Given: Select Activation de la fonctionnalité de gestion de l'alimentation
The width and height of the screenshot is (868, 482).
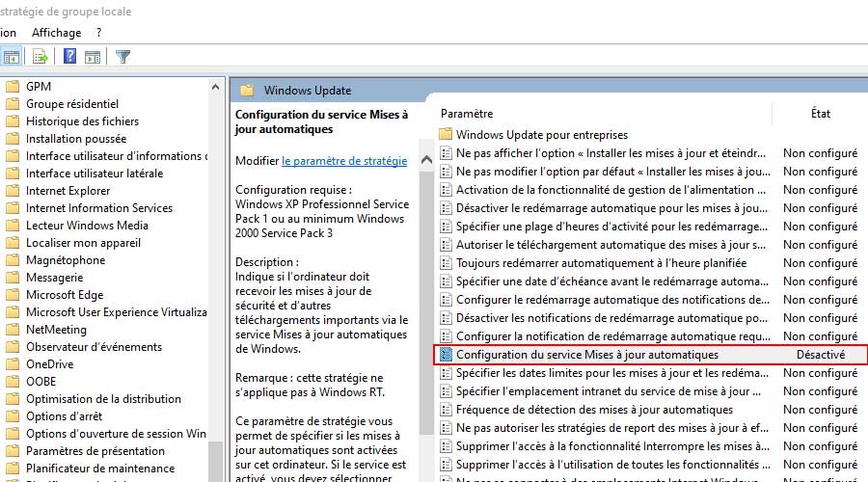Looking at the screenshot, I should click(x=610, y=190).
